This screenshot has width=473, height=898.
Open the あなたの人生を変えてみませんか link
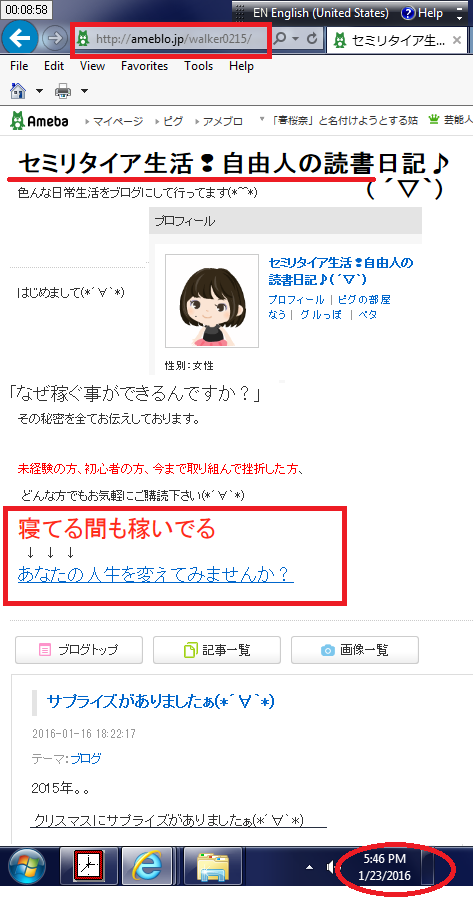pyautogui.click(x=156, y=573)
